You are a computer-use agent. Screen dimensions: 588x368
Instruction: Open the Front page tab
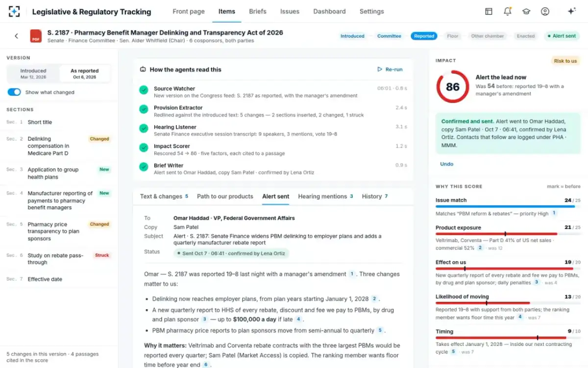pos(189,11)
